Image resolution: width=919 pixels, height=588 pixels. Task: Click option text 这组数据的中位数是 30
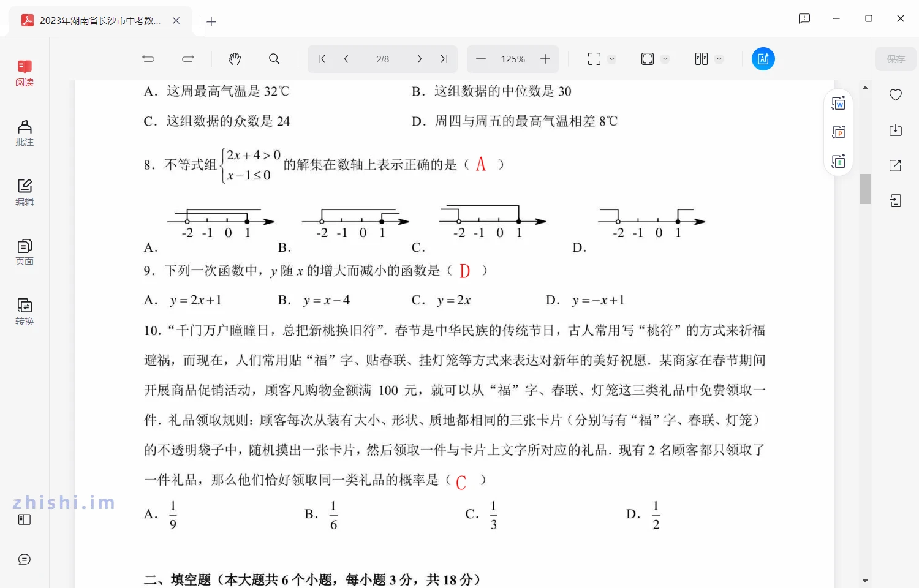click(502, 91)
